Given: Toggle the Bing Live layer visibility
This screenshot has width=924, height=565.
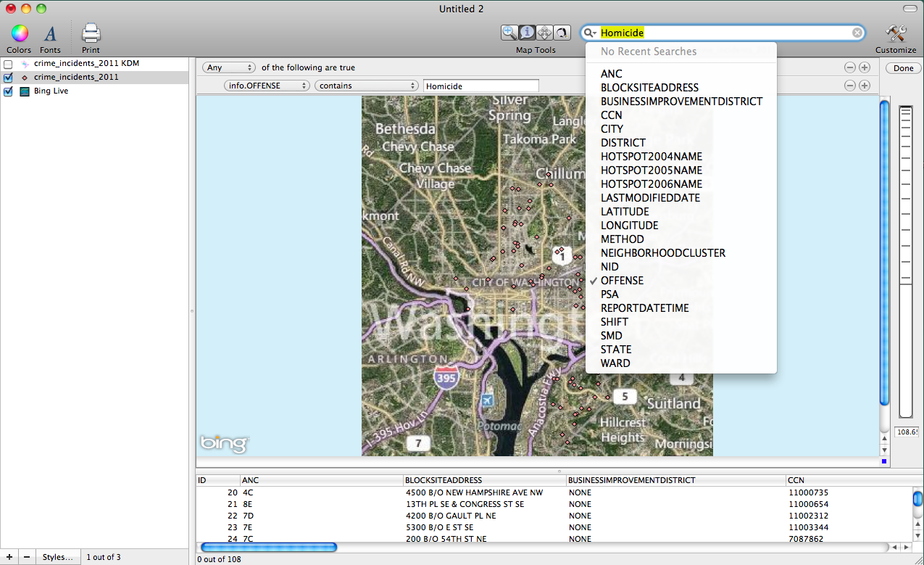Looking at the screenshot, I should click(x=9, y=91).
